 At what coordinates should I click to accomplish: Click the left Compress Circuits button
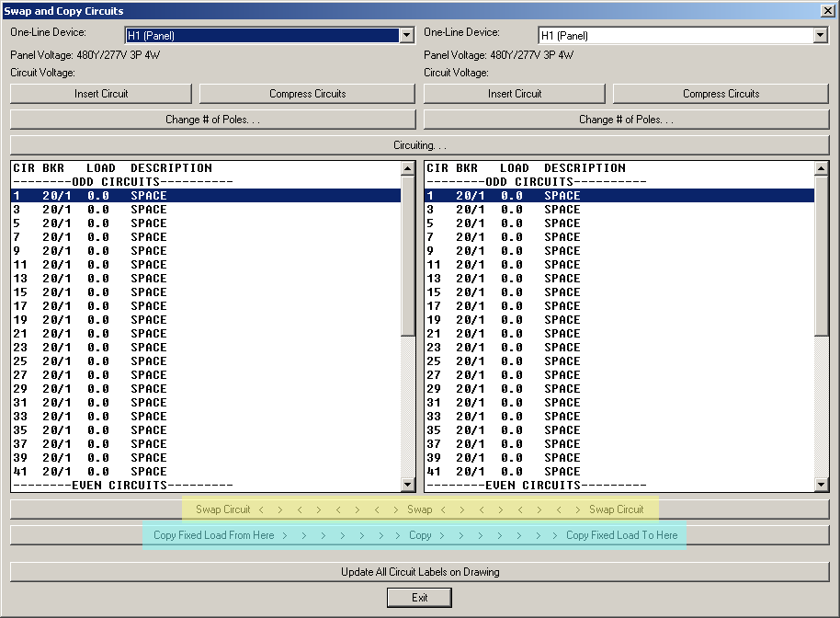pos(308,94)
